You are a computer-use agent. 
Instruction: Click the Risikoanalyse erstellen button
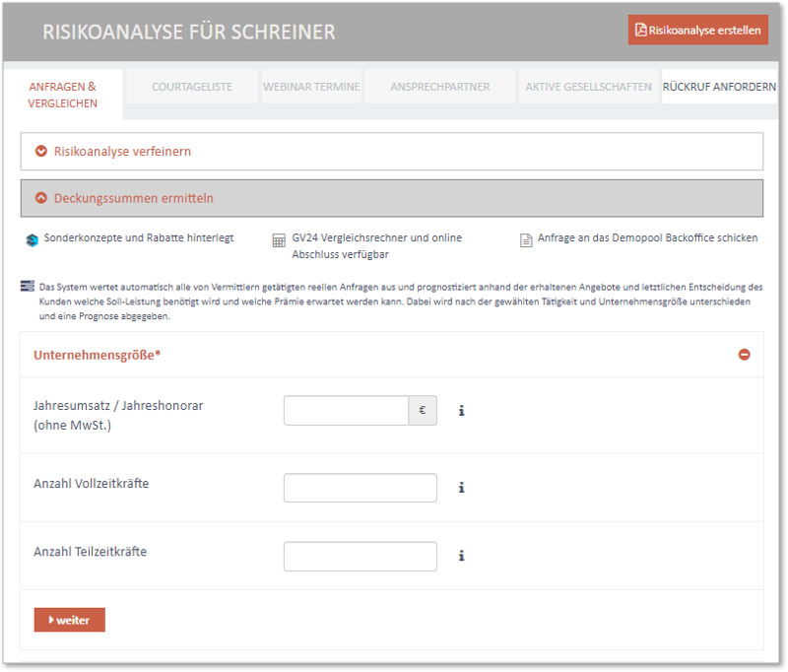pos(697,31)
